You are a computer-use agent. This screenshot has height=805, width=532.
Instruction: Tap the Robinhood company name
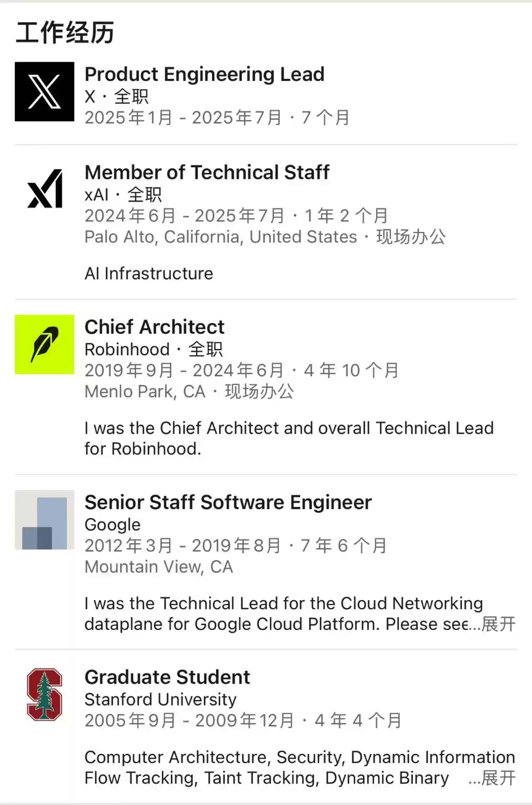127,349
